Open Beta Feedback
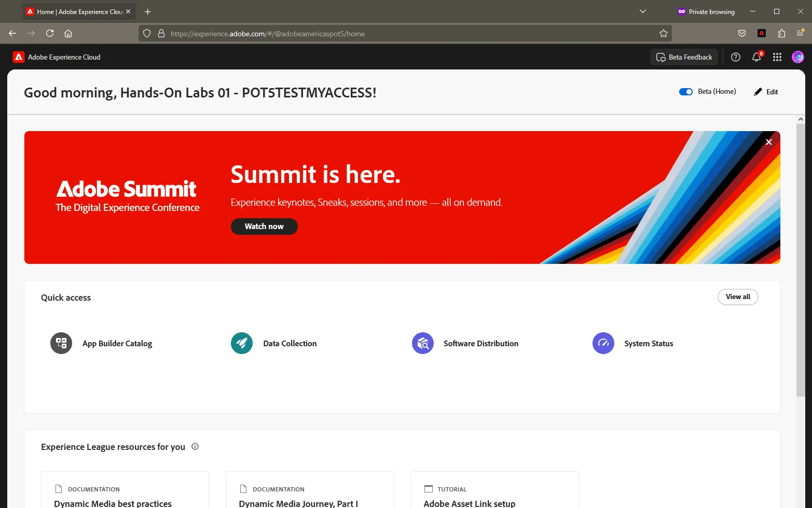Screen dimensions: 812x508 (x=684, y=57)
